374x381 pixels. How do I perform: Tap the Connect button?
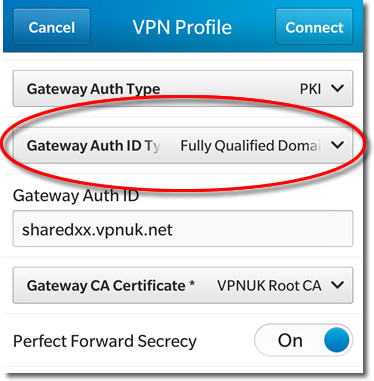pyautogui.click(x=314, y=27)
